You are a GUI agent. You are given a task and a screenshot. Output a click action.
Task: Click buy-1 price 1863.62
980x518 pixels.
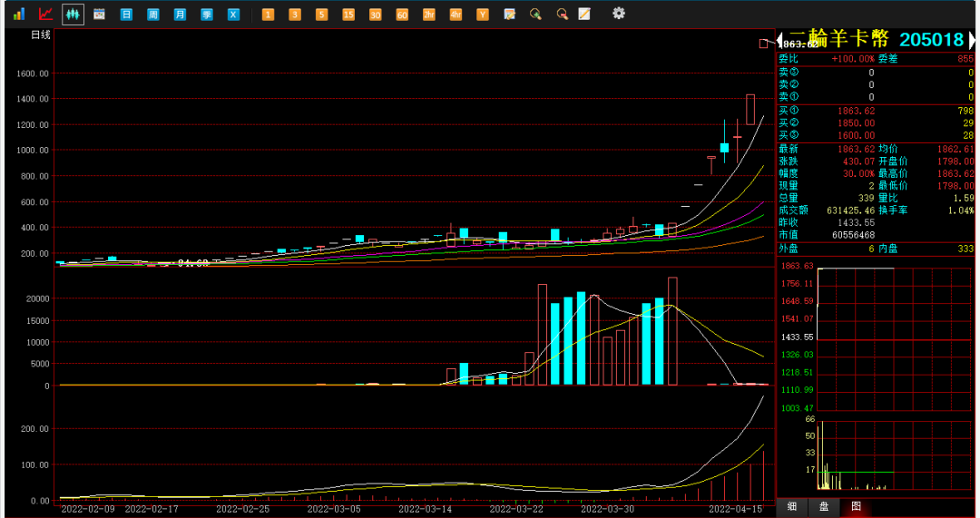coord(857,111)
